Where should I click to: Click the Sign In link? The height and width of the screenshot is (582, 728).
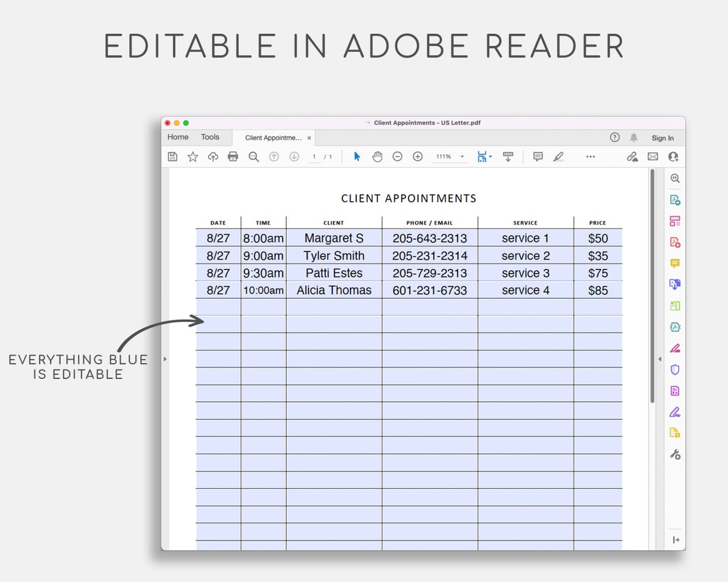663,137
